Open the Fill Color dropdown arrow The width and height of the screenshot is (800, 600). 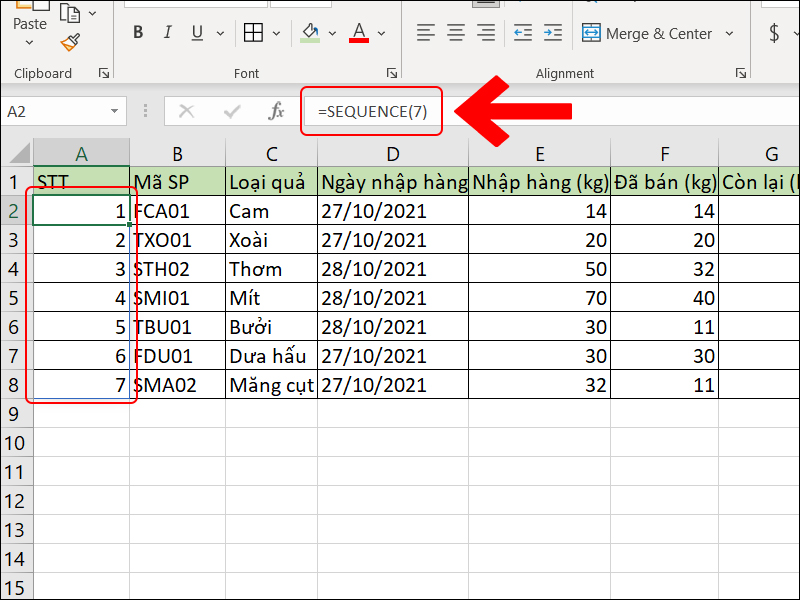330,33
